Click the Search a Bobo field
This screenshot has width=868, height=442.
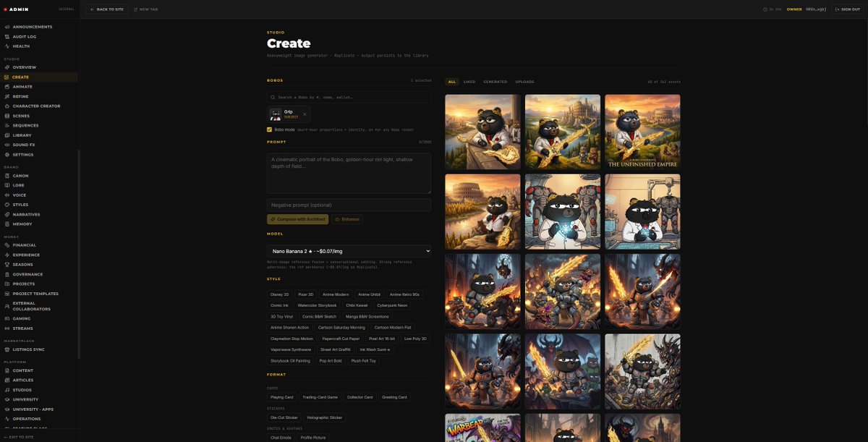[x=349, y=97]
